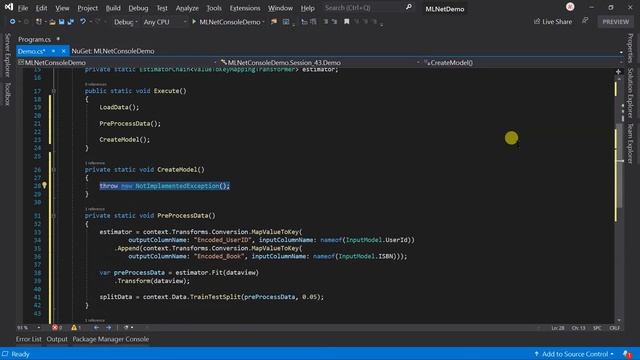Open the Output panel tab

tap(57, 339)
